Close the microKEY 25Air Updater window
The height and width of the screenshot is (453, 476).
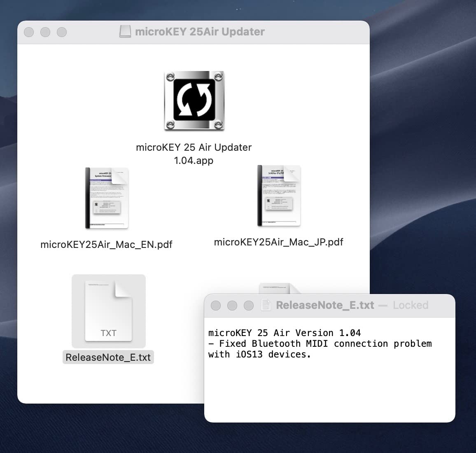click(x=29, y=32)
